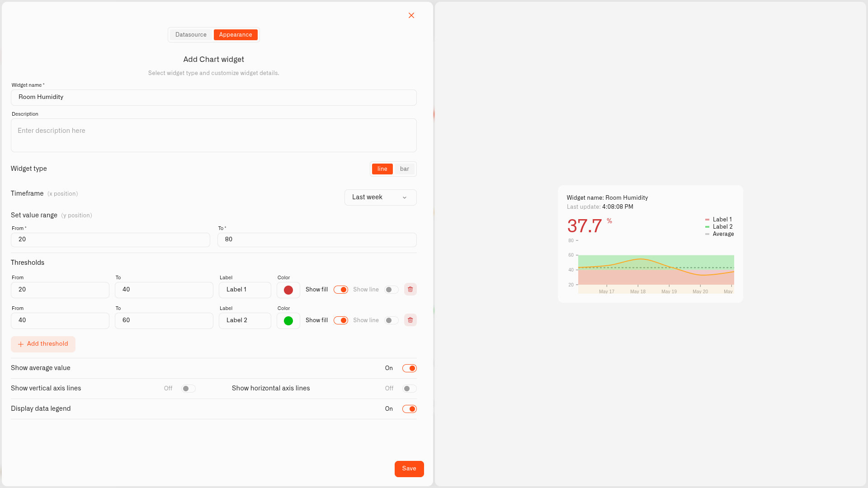Delete the Label 2 threshold row
The height and width of the screenshot is (488, 868).
410,320
